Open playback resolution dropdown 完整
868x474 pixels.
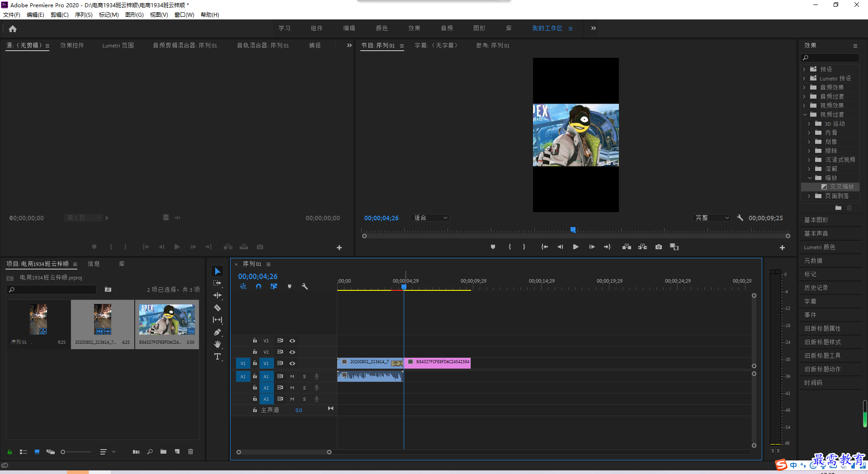(x=712, y=218)
